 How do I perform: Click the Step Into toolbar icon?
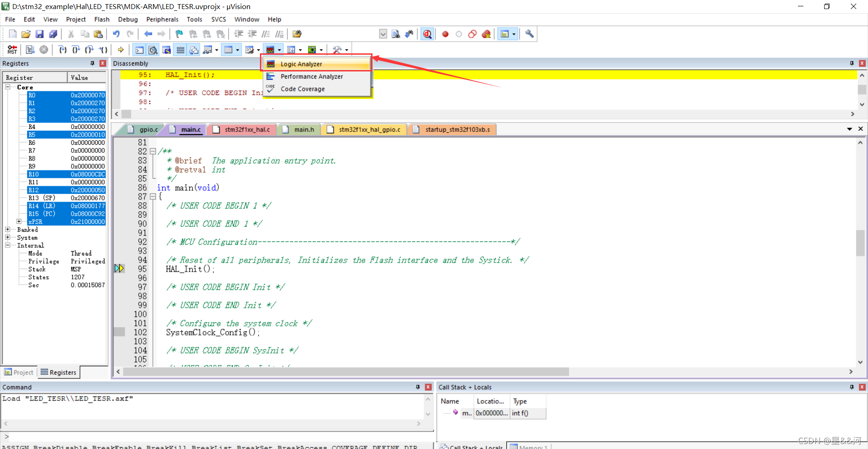click(x=62, y=50)
